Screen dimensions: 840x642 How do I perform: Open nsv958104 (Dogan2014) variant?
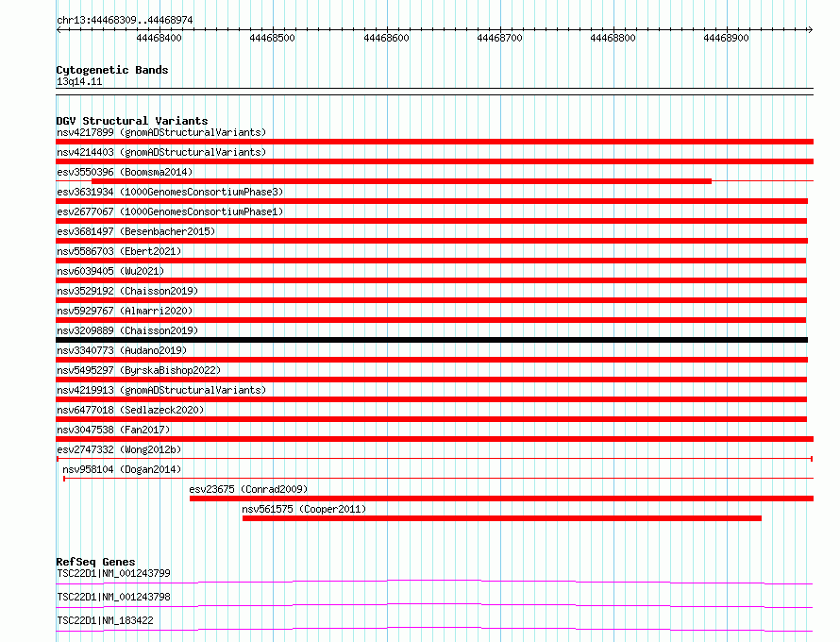122,469
